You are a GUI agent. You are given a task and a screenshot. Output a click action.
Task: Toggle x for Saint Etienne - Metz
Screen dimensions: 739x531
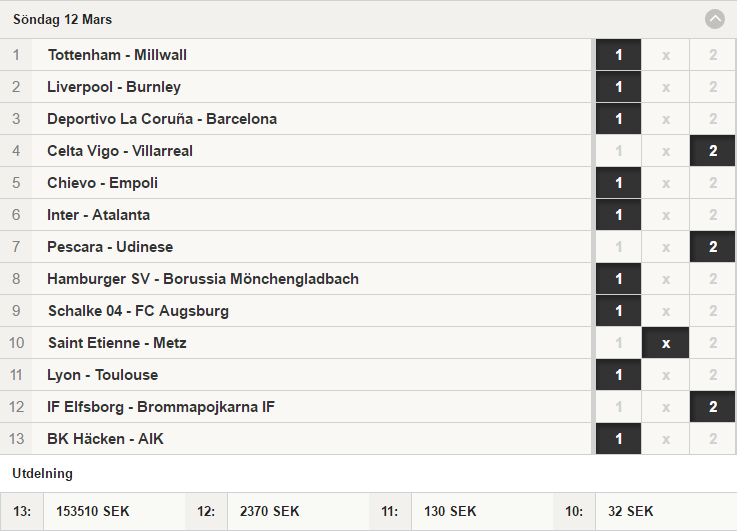(x=665, y=343)
